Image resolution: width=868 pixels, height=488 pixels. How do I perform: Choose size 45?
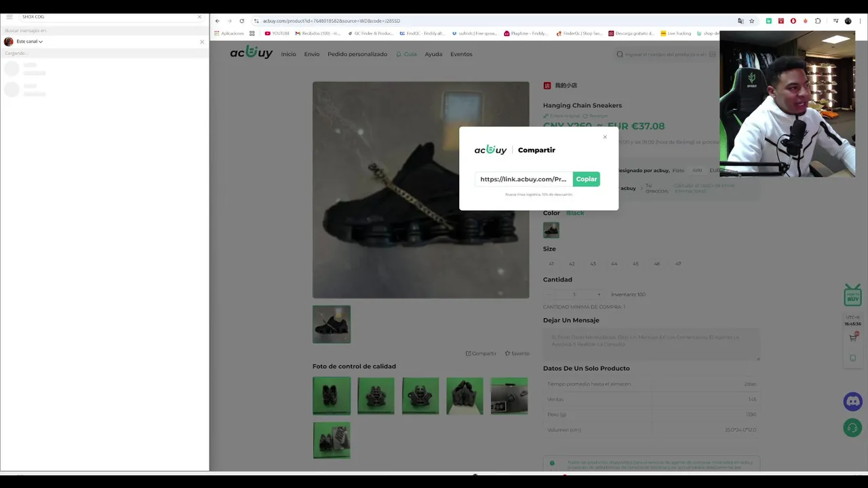click(x=635, y=264)
